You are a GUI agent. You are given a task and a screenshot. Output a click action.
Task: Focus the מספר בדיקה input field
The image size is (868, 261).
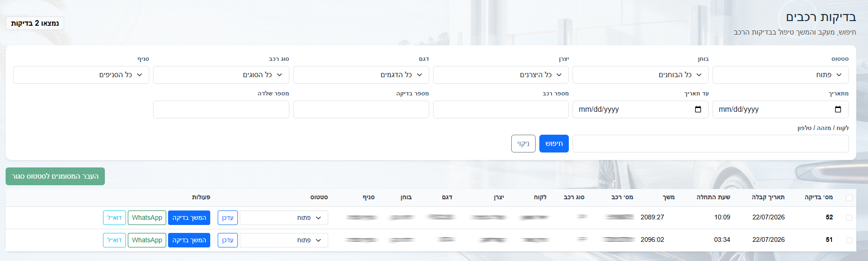tap(361, 109)
